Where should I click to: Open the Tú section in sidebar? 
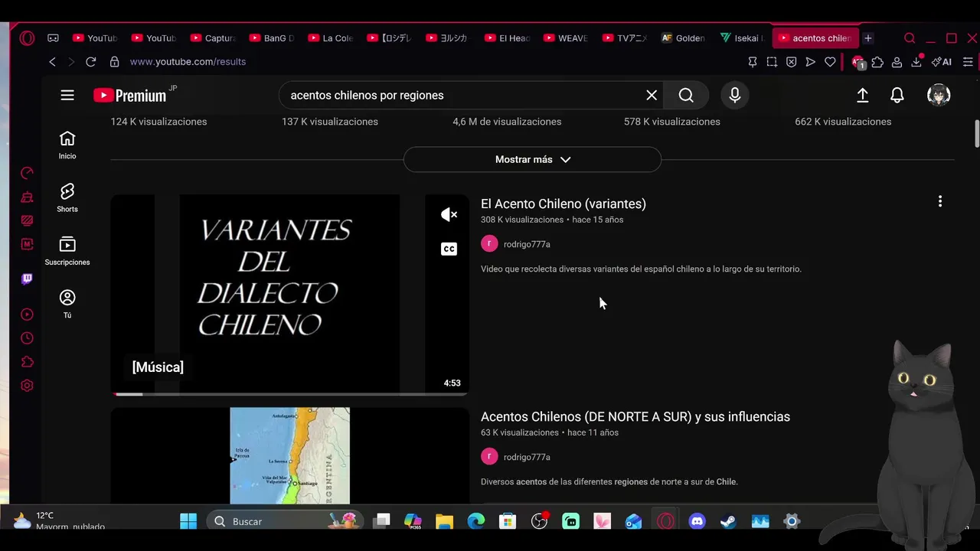coord(67,304)
